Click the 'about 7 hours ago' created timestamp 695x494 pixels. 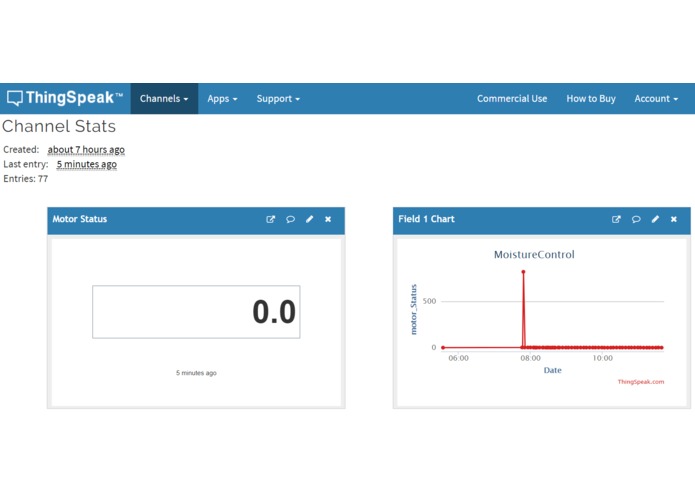pos(86,150)
